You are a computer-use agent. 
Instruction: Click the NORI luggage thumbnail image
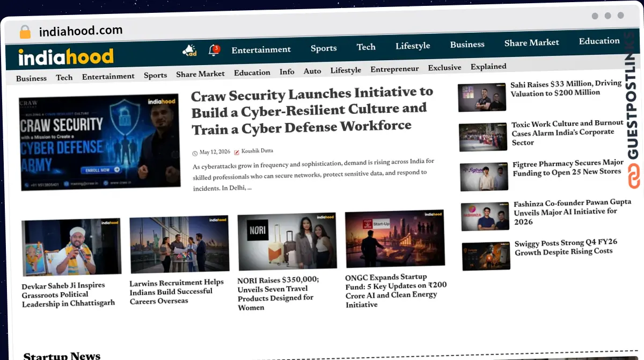tap(287, 241)
